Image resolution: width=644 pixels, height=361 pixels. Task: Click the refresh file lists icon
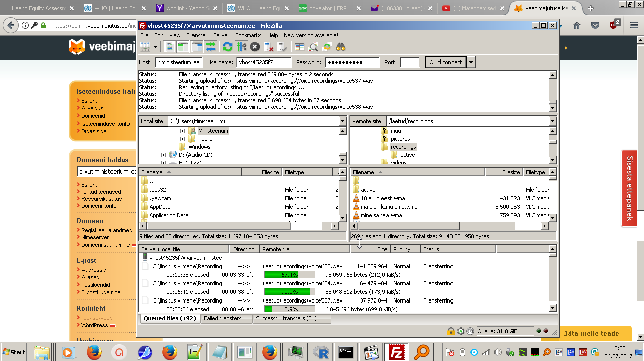click(228, 47)
